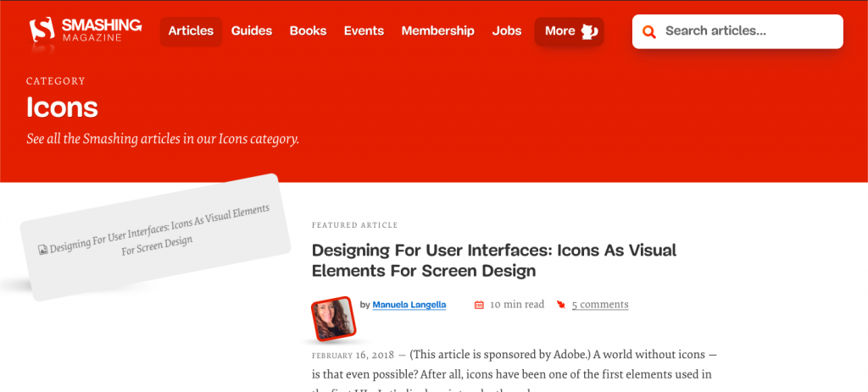868x392 pixels.
Task: Click the magnifying glass search icon
Action: (x=649, y=32)
